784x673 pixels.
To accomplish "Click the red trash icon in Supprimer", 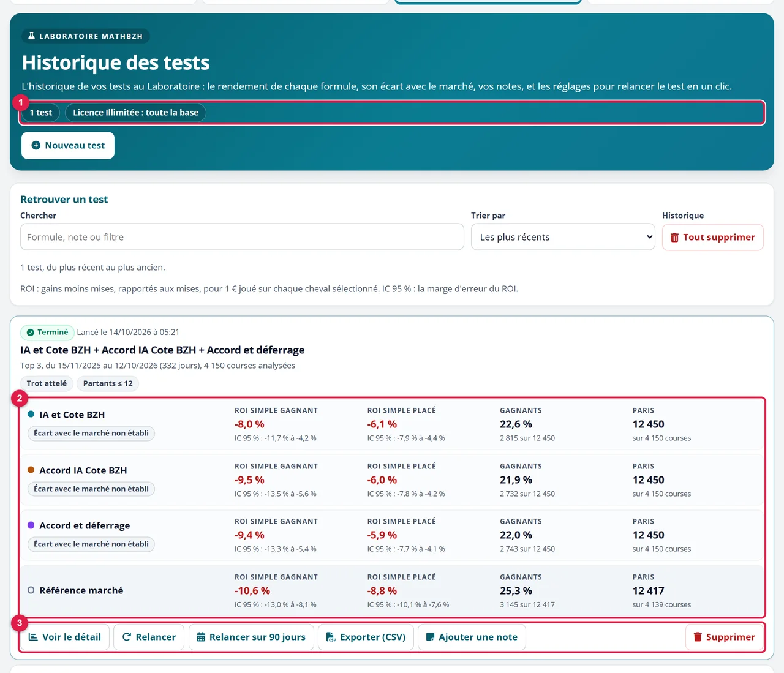I will tap(698, 637).
